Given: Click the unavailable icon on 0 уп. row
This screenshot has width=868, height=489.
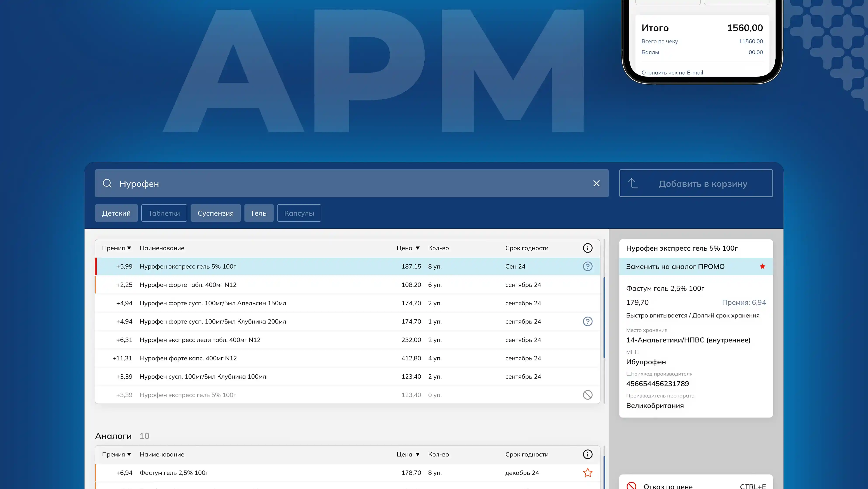Looking at the screenshot, I should (587, 395).
